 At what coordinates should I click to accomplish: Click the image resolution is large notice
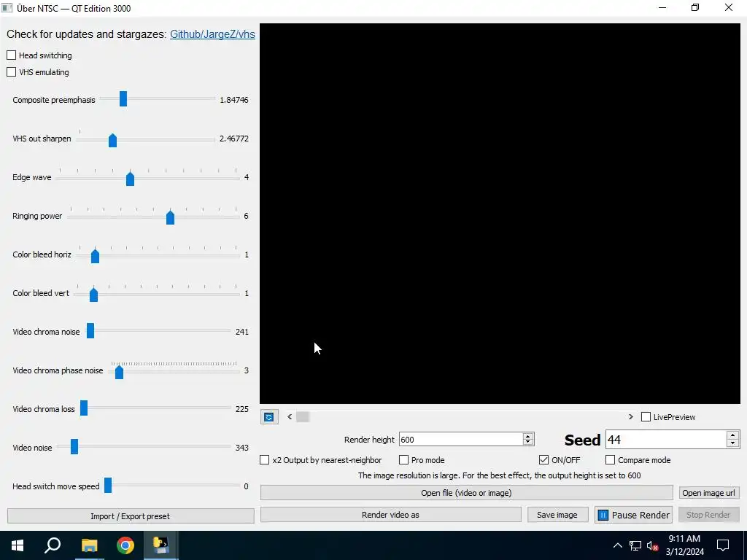[499, 475]
